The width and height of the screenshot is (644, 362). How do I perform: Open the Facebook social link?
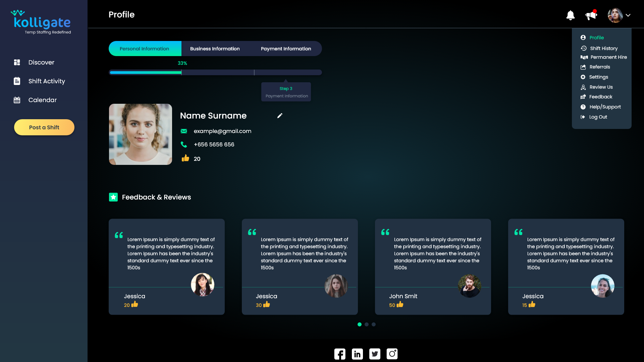340,354
